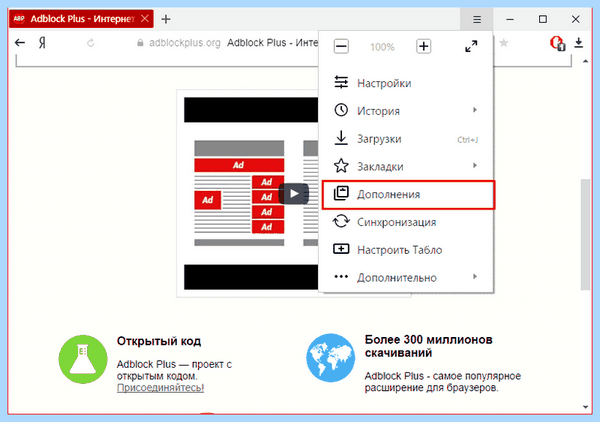The width and height of the screenshot is (600, 422).
Task: Expand История submenu arrow
Action: pos(475,110)
